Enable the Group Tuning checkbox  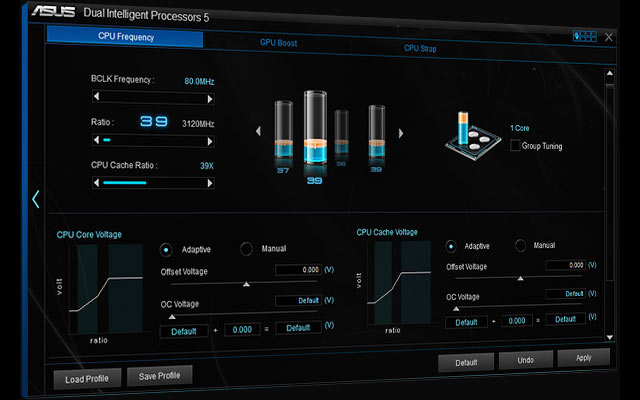click(515, 146)
